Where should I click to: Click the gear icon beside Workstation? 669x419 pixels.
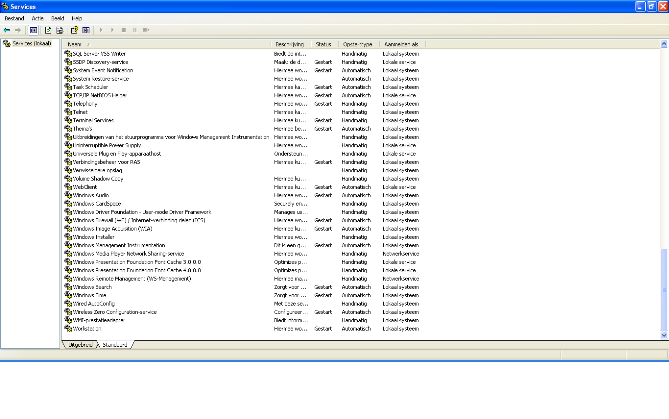click(68, 329)
